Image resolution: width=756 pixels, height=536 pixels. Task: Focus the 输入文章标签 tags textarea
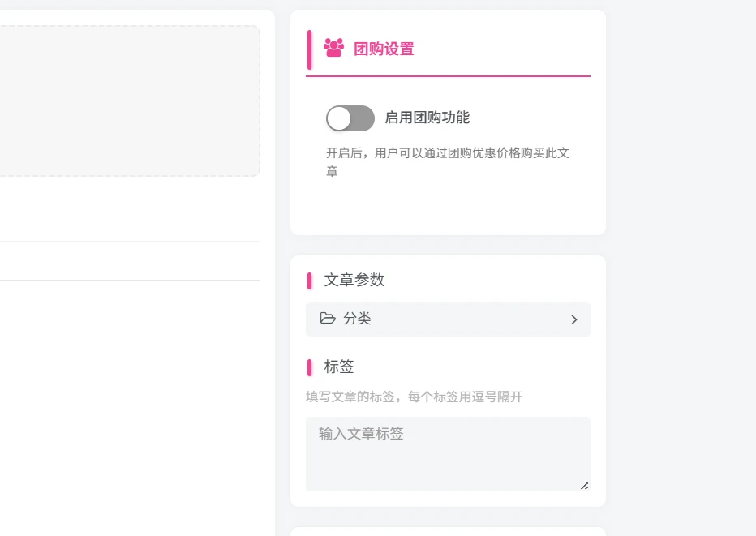point(448,454)
